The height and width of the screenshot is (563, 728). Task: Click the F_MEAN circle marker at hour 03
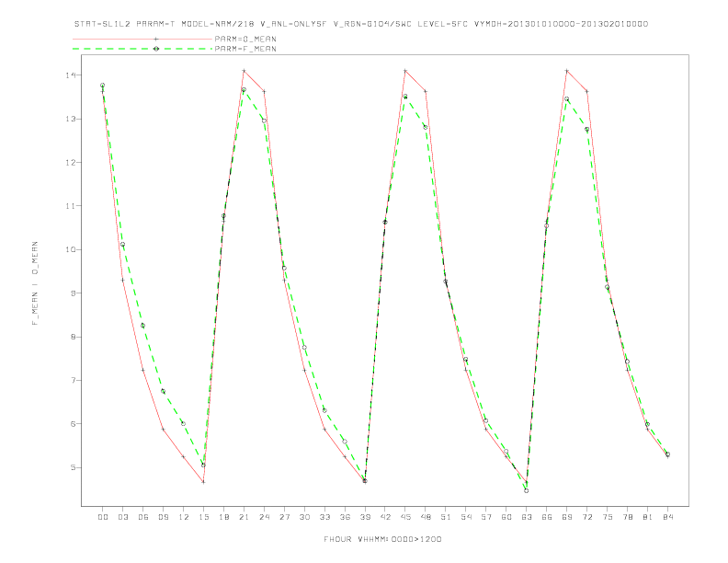click(122, 245)
